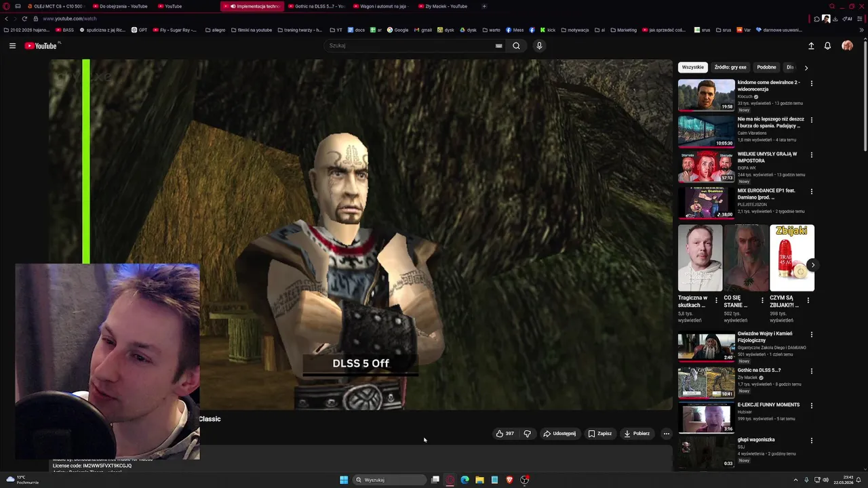Open the Google bookmark
This screenshot has width=868, height=488.
click(398, 30)
